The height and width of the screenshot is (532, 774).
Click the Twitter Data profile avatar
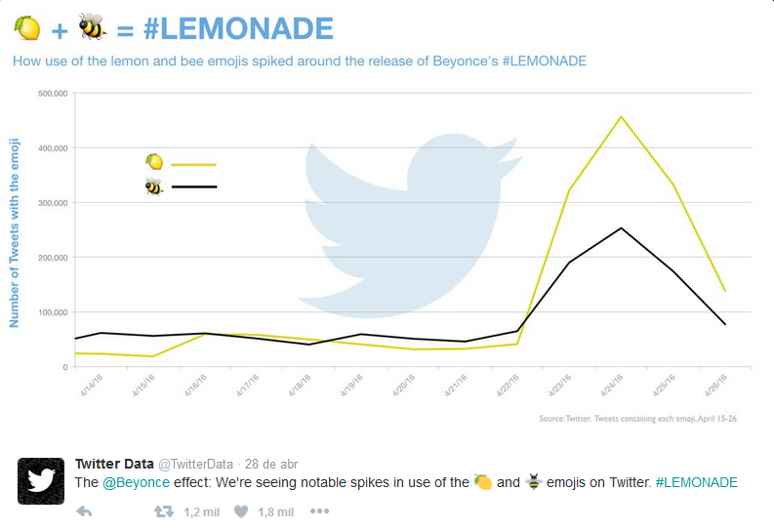click(41, 481)
